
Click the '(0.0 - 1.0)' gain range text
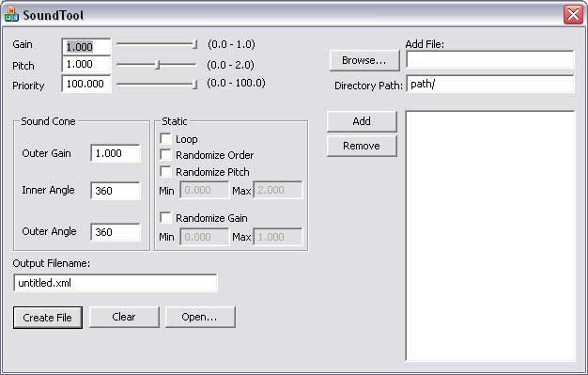pos(231,44)
